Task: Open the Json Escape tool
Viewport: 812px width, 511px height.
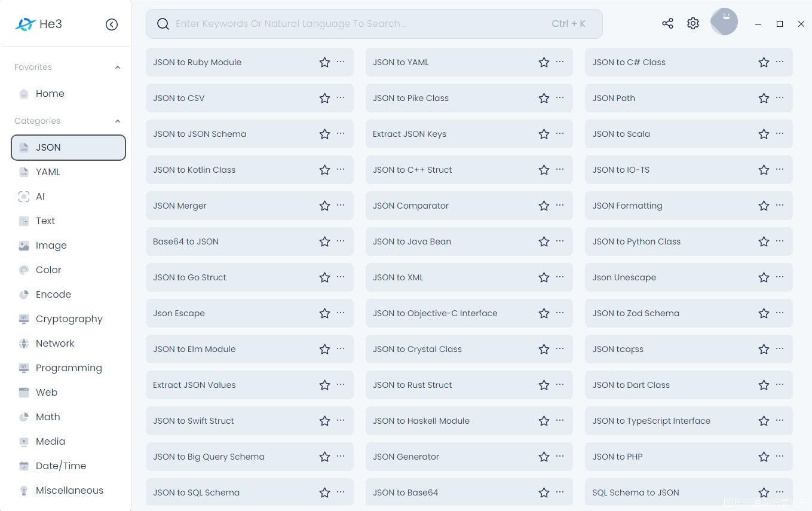Action: point(250,313)
